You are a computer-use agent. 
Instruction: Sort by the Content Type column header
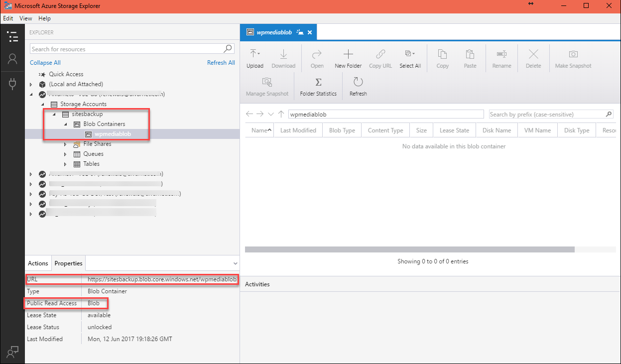pos(385,130)
